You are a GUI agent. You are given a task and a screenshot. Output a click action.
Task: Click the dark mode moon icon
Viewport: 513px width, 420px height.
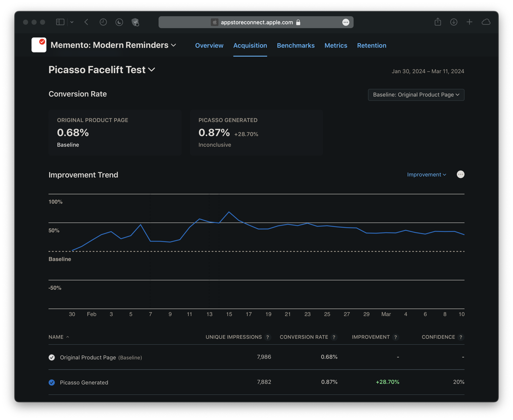(119, 22)
